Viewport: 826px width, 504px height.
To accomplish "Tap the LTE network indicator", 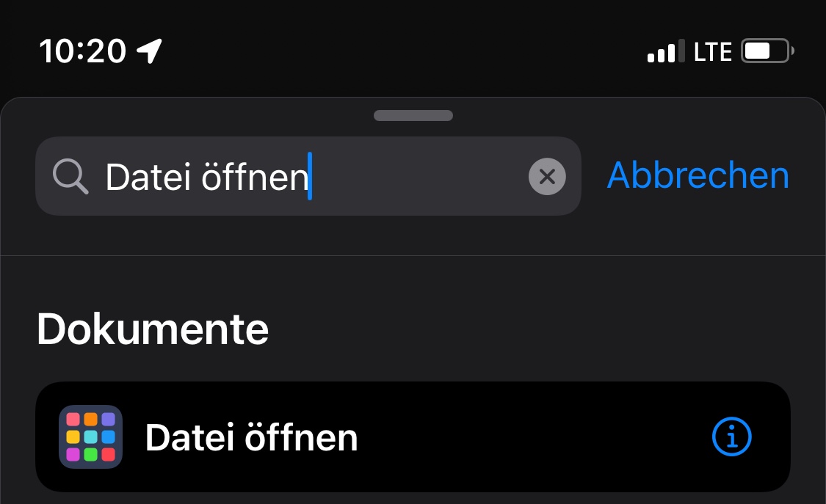I will pos(713,51).
